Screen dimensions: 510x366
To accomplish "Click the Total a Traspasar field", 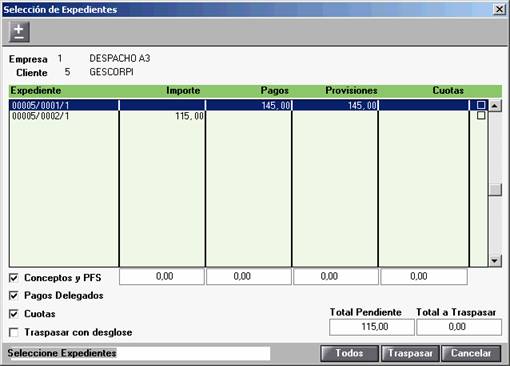I will [459, 327].
